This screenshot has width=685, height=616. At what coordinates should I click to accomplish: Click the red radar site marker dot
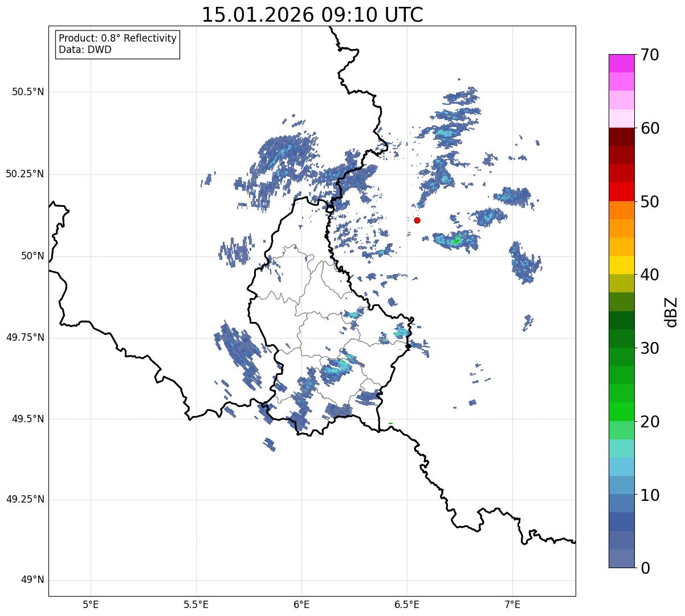(x=417, y=220)
